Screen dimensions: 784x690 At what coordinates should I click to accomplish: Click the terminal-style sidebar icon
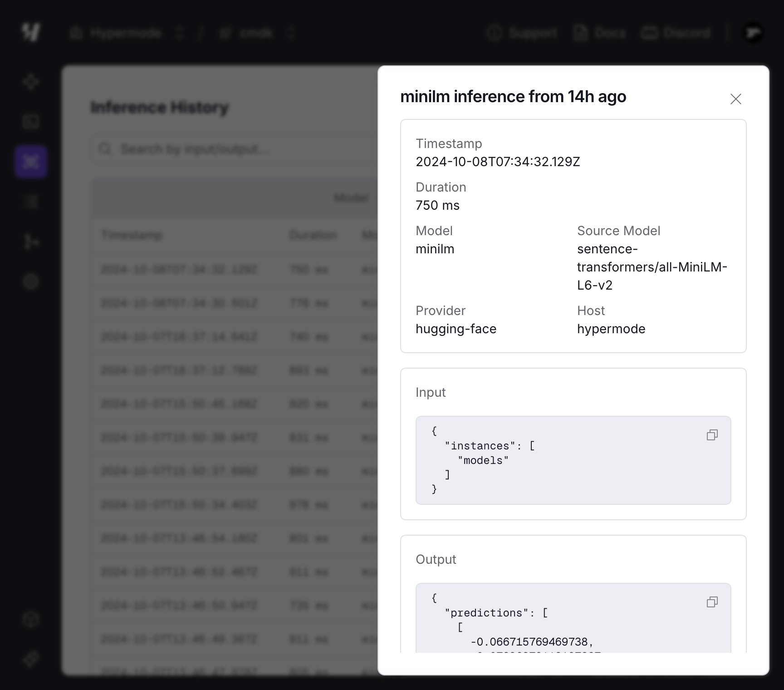(31, 122)
